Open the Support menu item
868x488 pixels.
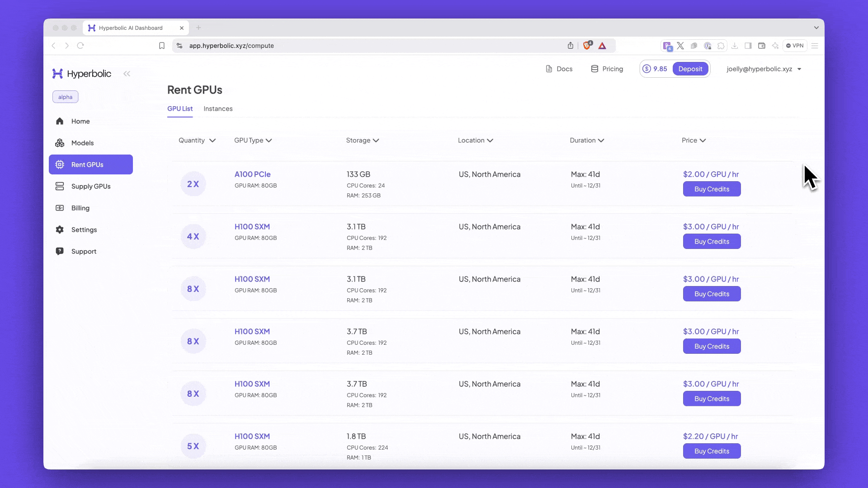click(x=90, y=251)
